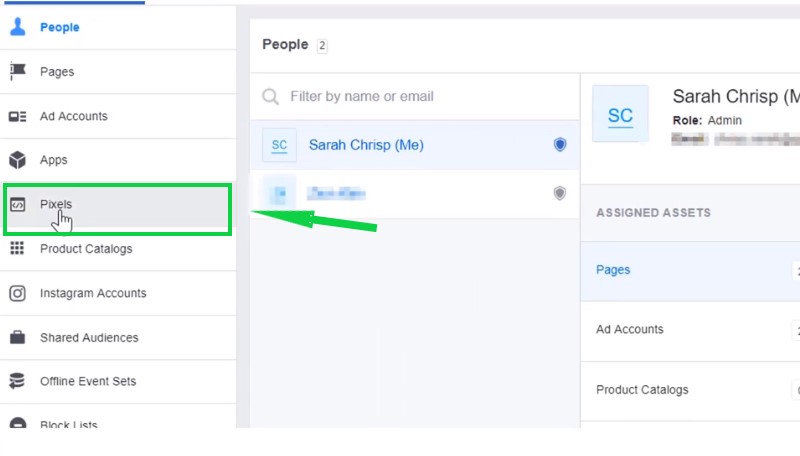
Task: Click the Sarah Chrisp profile name heading
Action: point(736,96)
